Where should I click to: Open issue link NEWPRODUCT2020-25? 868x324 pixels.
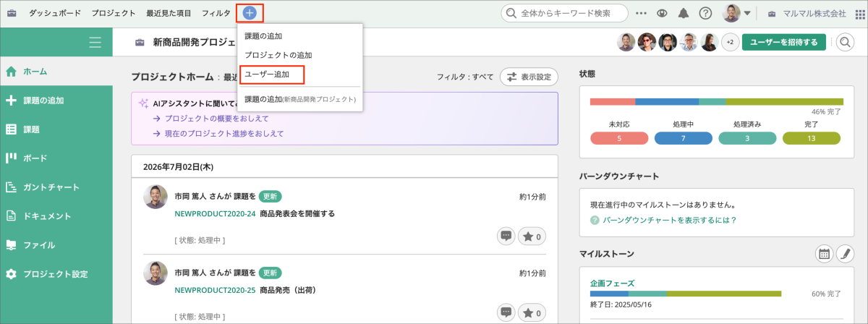[216, 290]
